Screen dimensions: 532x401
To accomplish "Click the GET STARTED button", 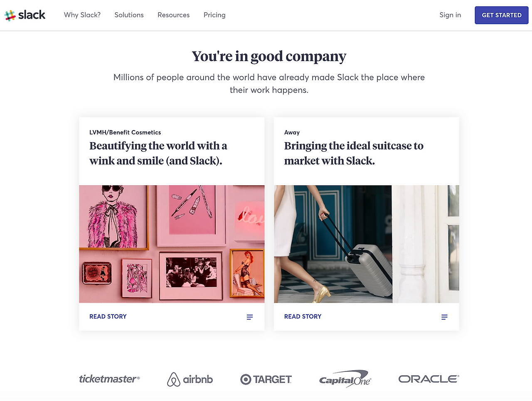I will coord(502,15).
